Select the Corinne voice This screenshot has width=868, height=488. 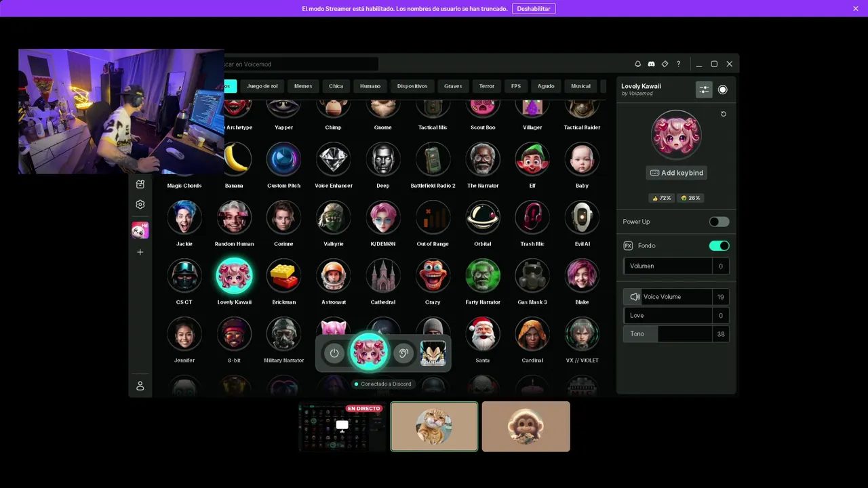point(283,218)
